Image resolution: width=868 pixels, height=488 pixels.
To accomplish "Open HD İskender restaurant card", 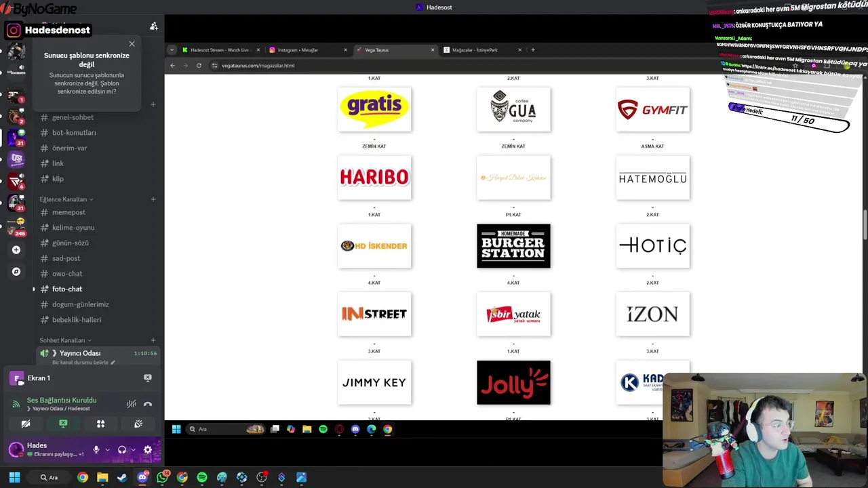I will pos(374,246).
